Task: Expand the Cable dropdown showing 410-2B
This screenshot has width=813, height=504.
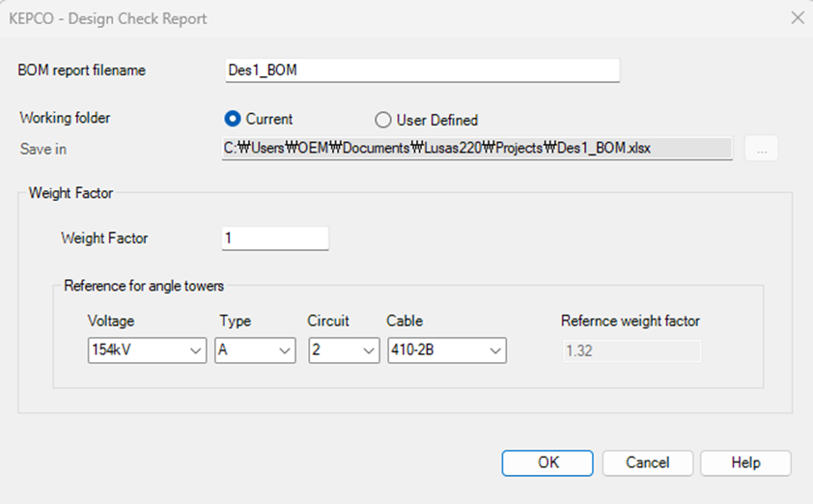Action: click(x=446, y=350)
